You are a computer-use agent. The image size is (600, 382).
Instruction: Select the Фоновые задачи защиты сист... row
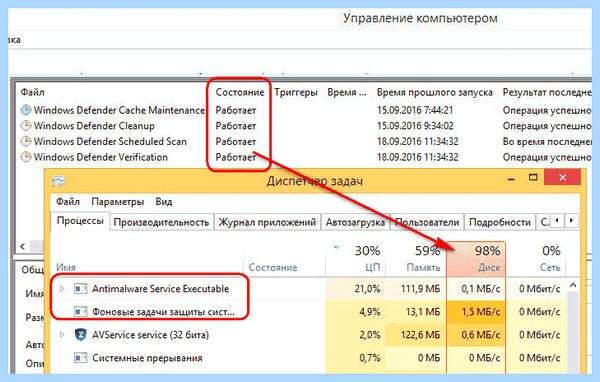click(x=308, y=312)
